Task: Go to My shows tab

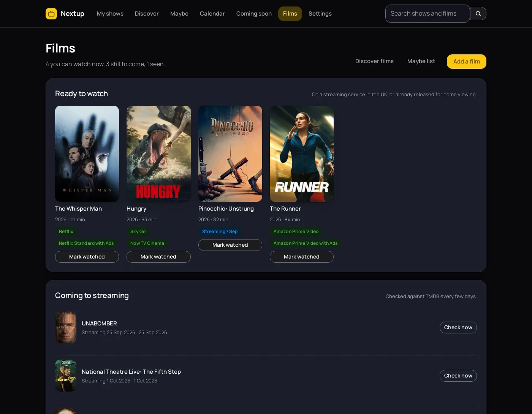Action: tap(110, 14)
